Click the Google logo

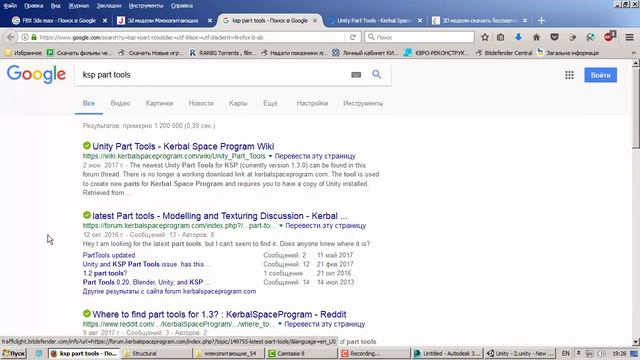click(36, 74)
